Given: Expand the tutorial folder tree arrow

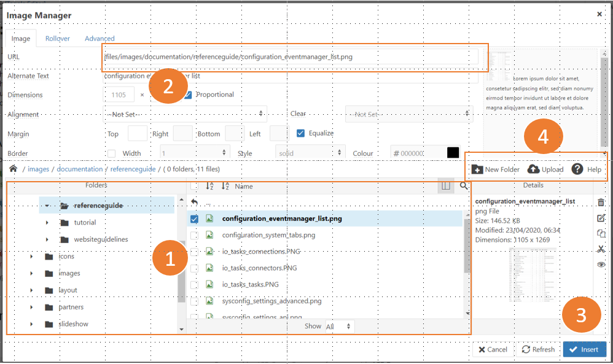Looking at the screenshot, I should pos(47,222).
